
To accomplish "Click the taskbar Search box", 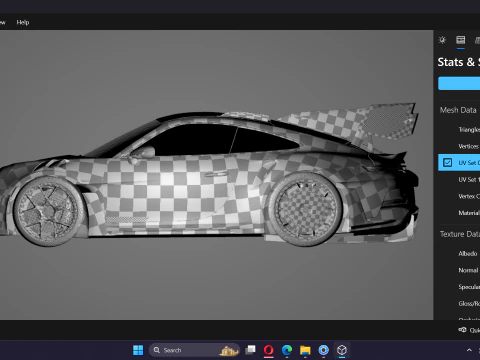I will tap(194, 350).
